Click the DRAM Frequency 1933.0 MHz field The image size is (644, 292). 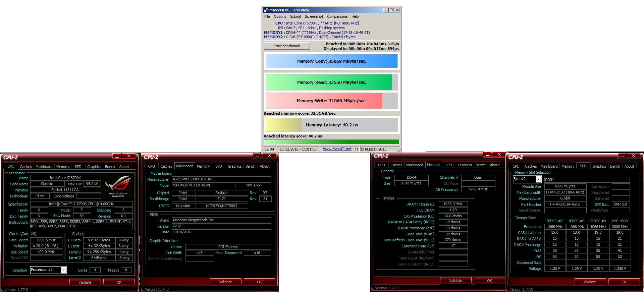pos(453,204)
